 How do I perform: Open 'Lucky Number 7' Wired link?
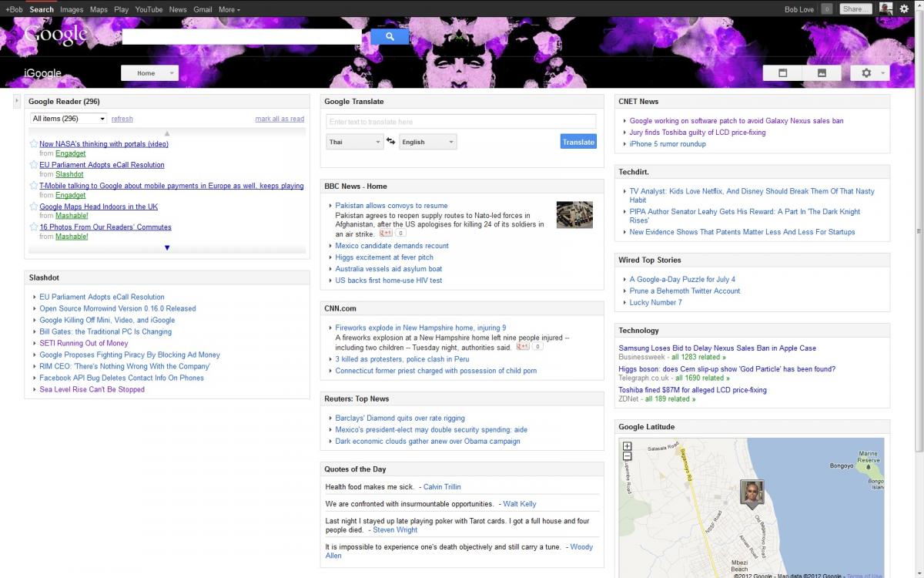click(x=655, y=302)
